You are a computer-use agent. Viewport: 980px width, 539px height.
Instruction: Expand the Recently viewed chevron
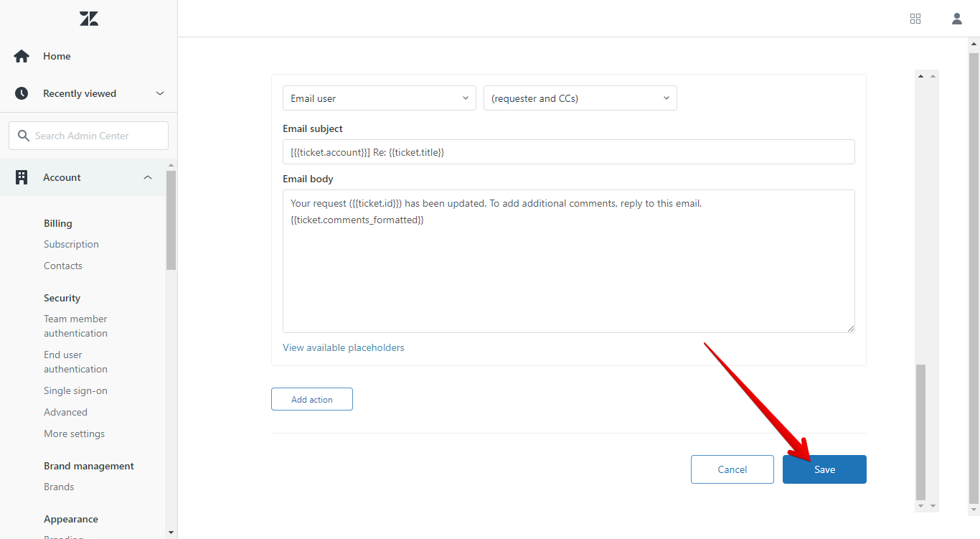coord(160,93)
